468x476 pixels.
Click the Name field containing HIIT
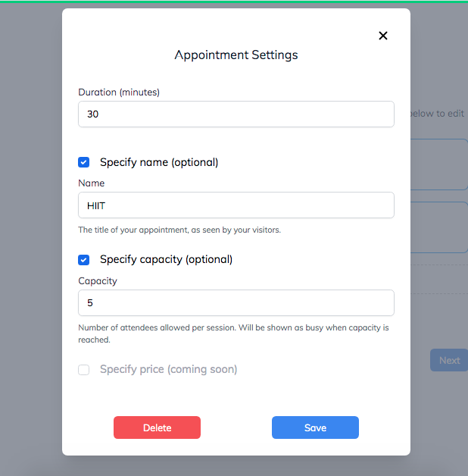coord(236,205)
